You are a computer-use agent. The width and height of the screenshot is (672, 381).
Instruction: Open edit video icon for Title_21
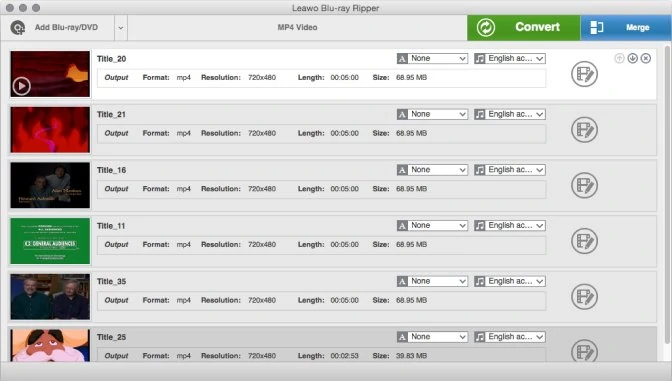pos(584,129)
